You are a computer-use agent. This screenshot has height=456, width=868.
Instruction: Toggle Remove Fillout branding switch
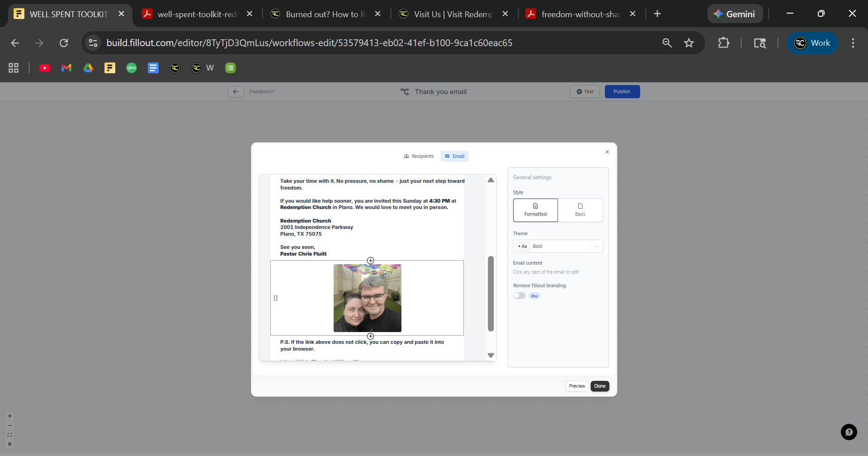(x=519, y=296)
